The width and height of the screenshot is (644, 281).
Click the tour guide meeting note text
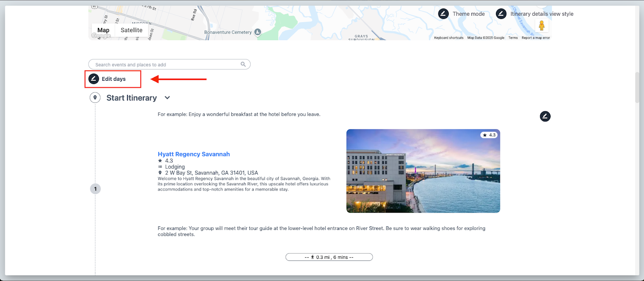322,231
